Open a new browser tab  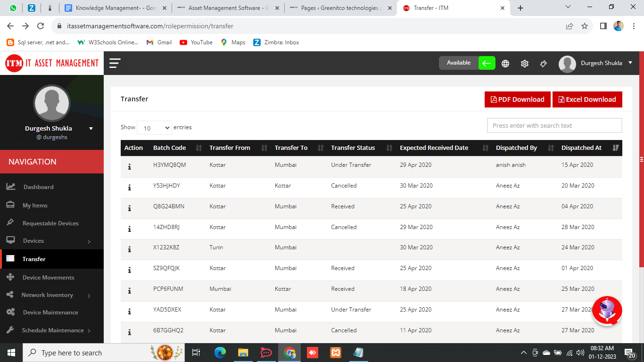520,8
